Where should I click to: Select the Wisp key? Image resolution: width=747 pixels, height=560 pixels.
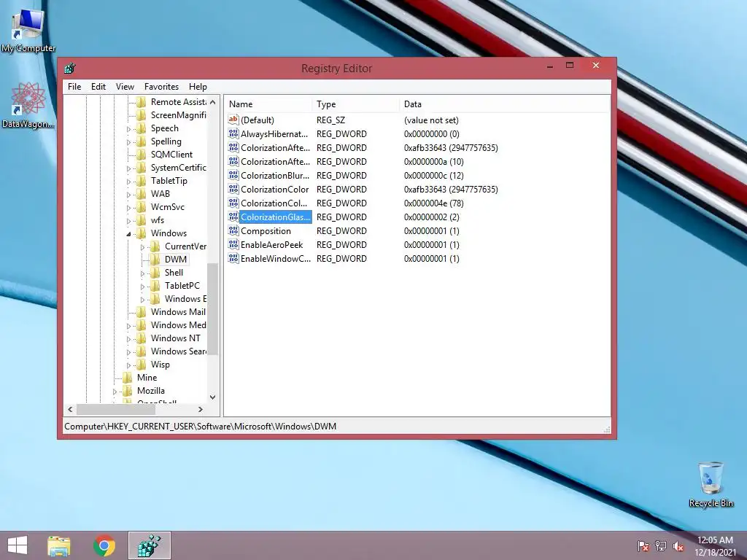click(x=160, y=365)
